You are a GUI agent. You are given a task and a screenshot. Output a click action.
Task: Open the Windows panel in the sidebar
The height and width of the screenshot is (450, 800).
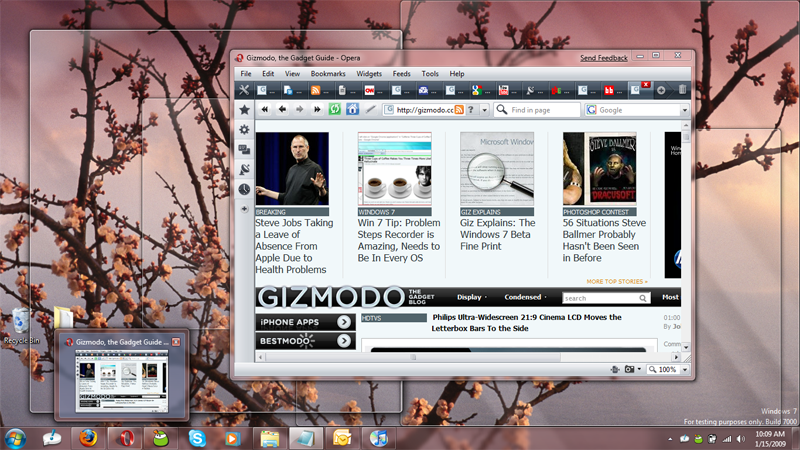[x=244, y=149]
